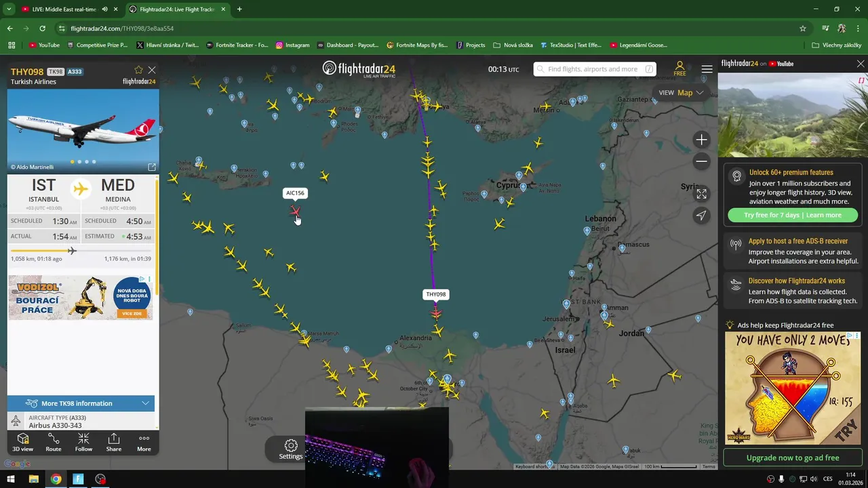Open the tab search dropdown arrow
Screen dimensions: 868x488
pyautogui.click(x=9, y=9)
